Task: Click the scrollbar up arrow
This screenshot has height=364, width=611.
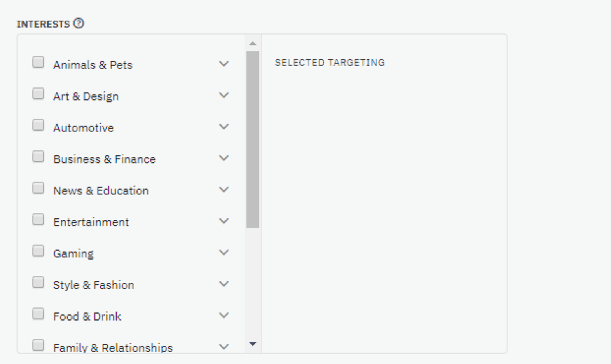Action: click(x=253, y=43)
